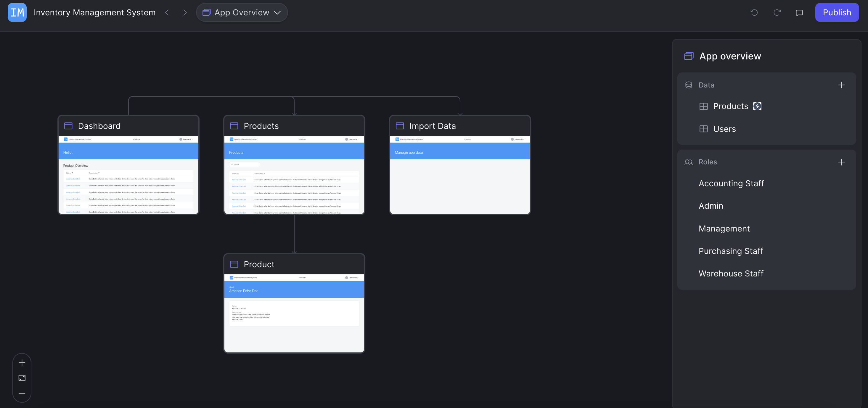The image size is (868, 408).
Task: Zoom in on the canvas with the plus icon
Action: (x=22, y=362)
